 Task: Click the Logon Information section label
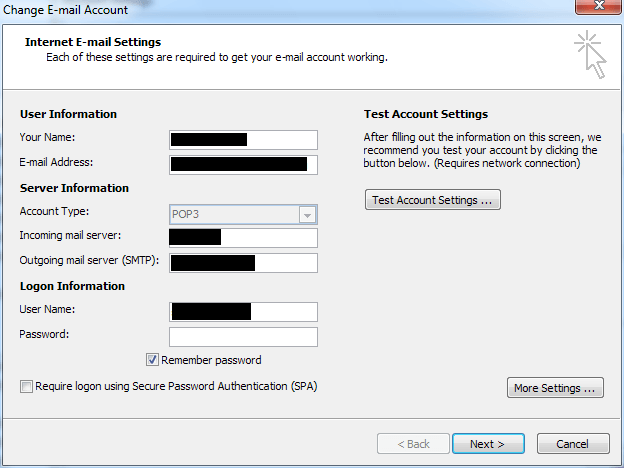[x=72, y=286]
